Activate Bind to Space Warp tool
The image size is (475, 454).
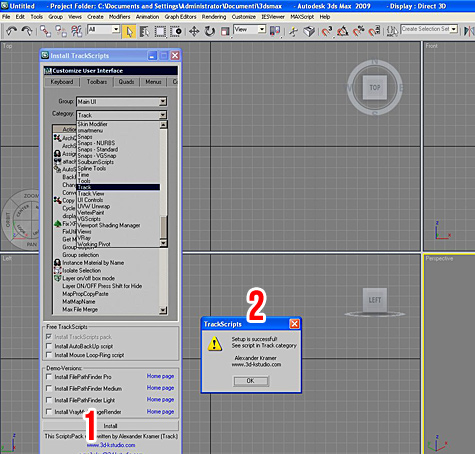[x=76, y=31]
